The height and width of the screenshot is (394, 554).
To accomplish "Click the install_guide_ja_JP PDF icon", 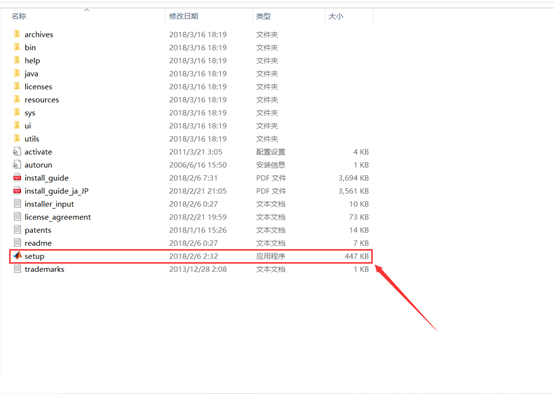I will click(x=17, y=191).
